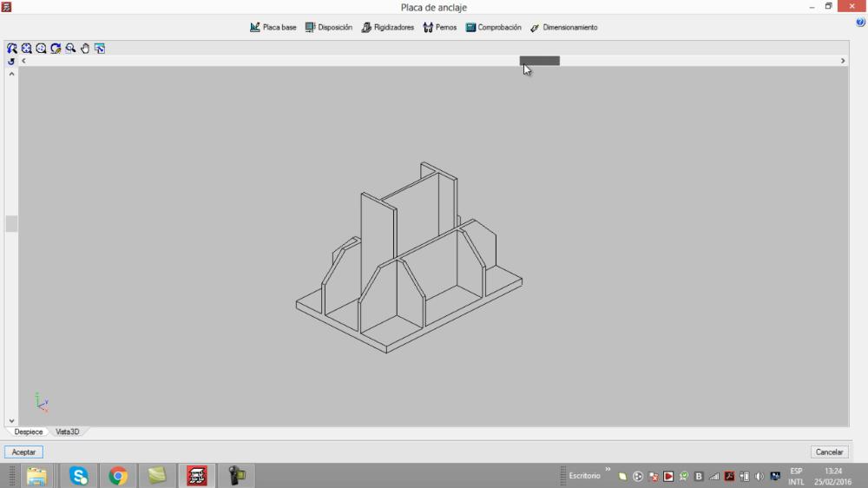Click the ESP INTL language indicator

(x=796, y=477)
